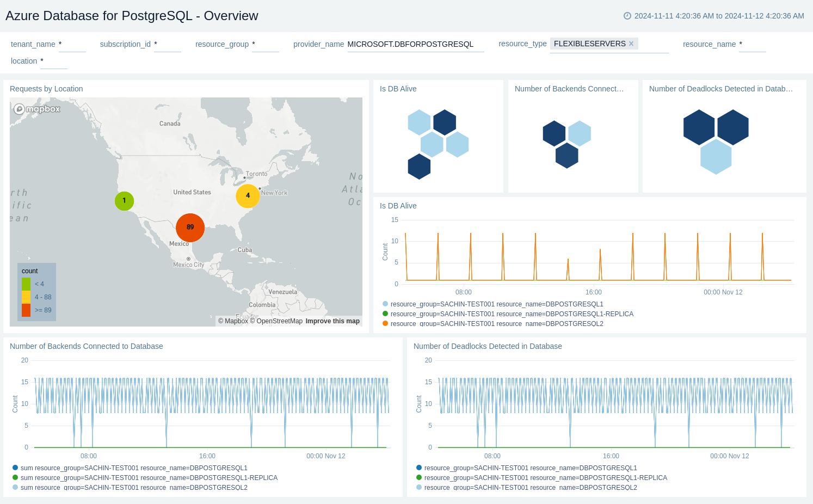Edit the tenant_name filter field
Image resolution: width=813 pixels, height=504 pixels.
click(72, 44)
